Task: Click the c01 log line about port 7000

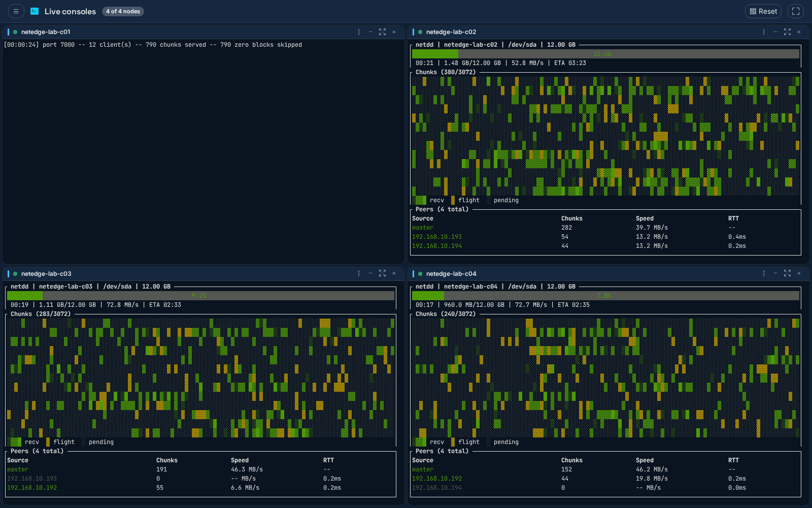Action: pos(153,45)
